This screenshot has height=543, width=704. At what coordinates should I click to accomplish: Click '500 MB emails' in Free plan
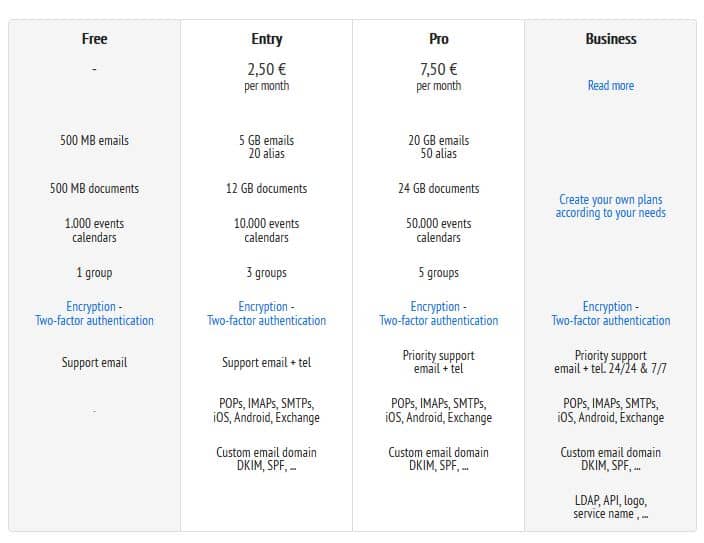pos(94,141)
